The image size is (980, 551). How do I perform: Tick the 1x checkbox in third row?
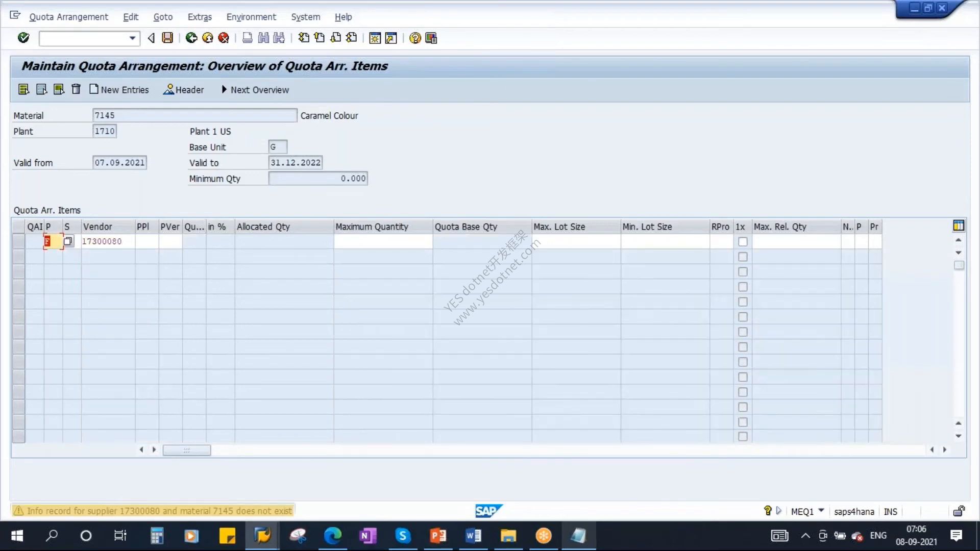(743, 272)
